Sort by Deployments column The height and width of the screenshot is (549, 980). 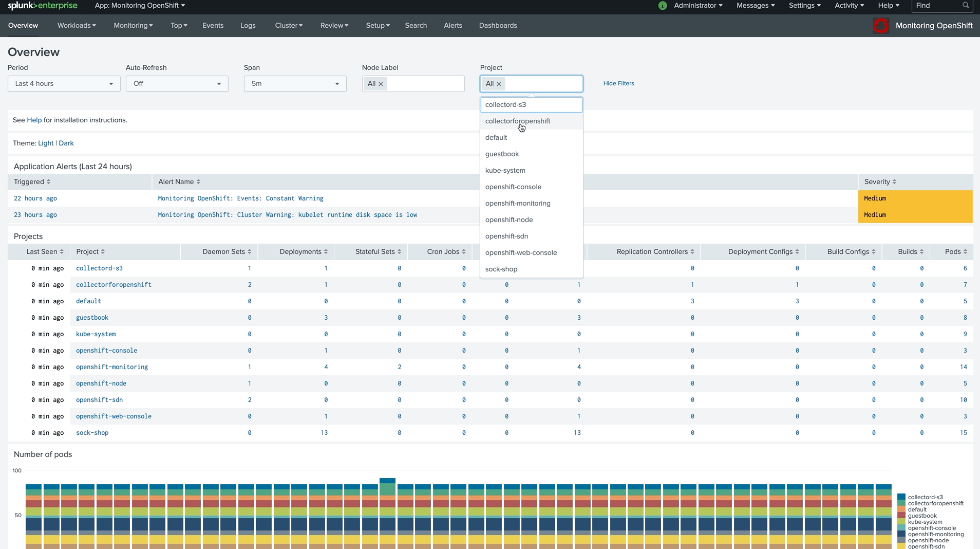304,252
